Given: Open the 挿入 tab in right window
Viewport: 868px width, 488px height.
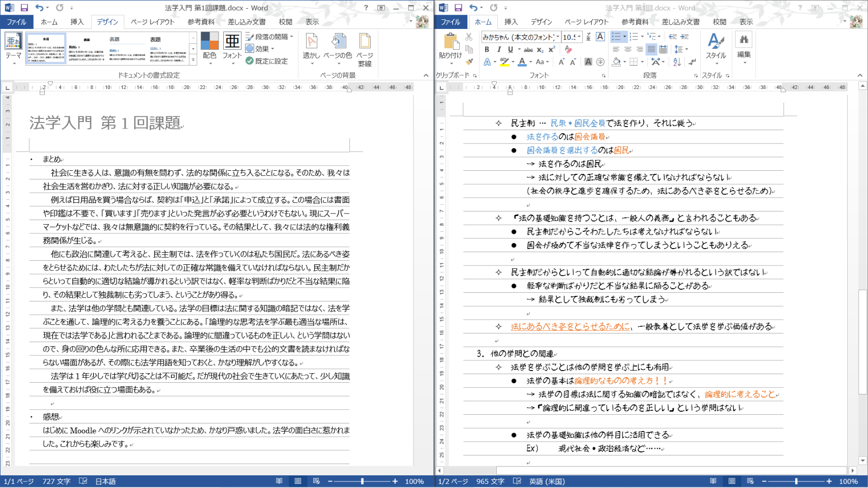Looking at the screenshot, I should coord(511,22).
